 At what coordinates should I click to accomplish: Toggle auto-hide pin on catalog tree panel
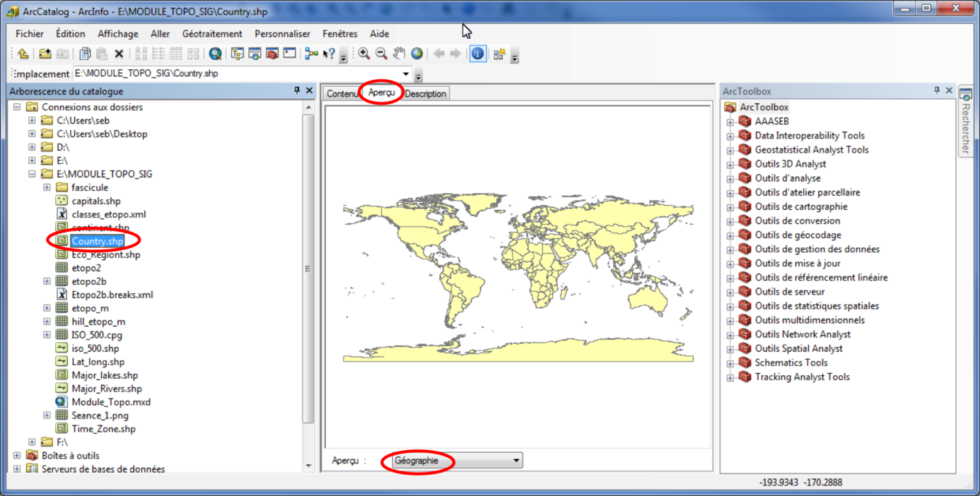pos(297,90)
